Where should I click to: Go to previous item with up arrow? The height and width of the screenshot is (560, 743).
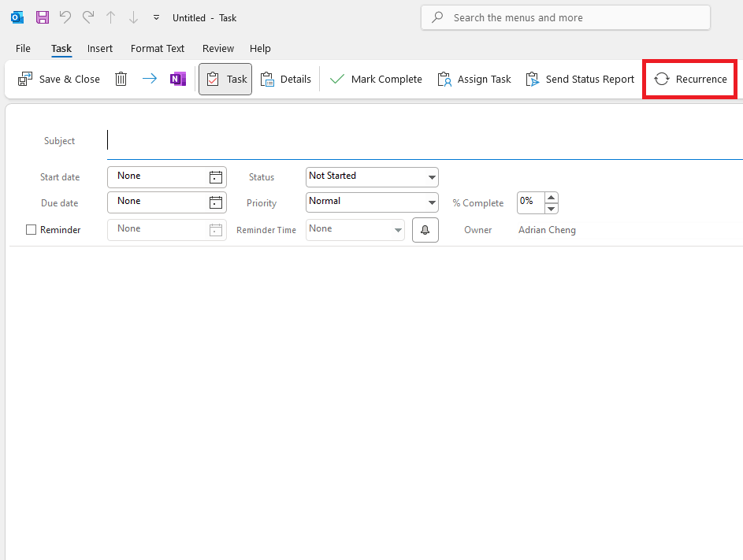(111, 18)
